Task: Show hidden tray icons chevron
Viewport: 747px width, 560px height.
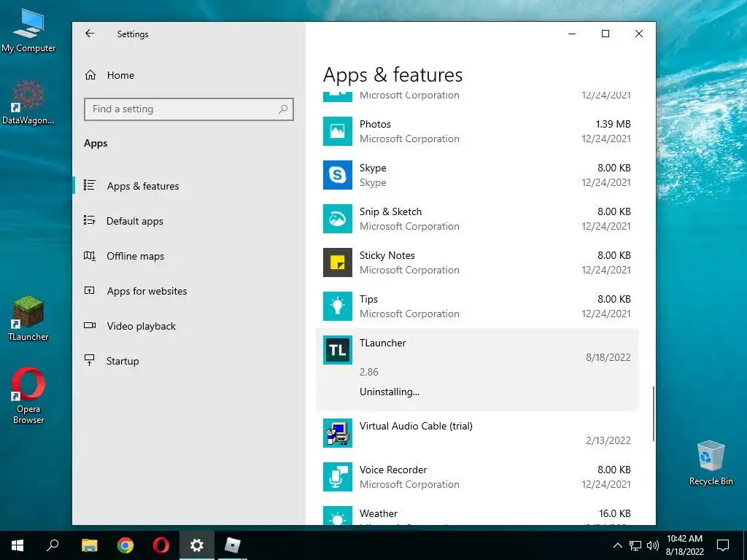Action: [x=617, y=545]
